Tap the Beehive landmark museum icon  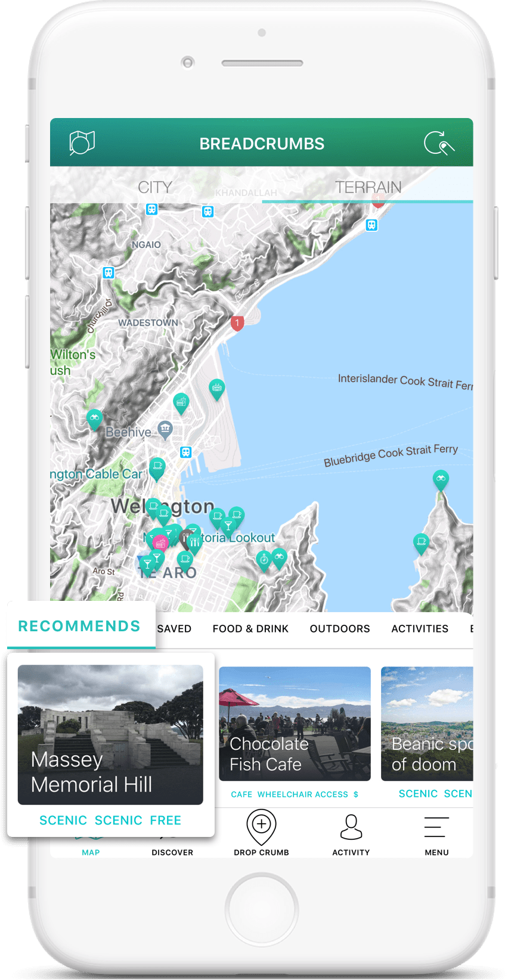point(165,429)
